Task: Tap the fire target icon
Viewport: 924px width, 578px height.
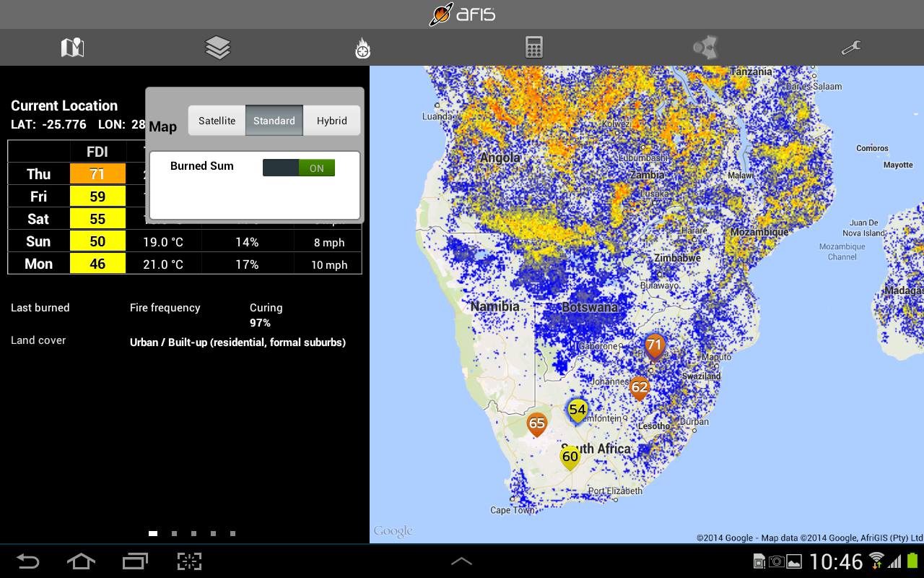Action: click(362, 48)
